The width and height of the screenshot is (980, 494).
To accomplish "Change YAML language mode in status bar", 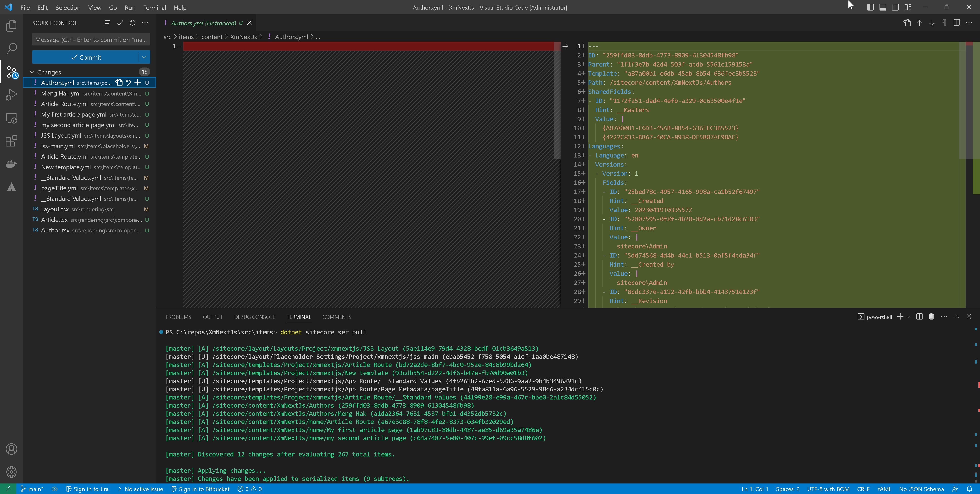I will click(884, 489).
